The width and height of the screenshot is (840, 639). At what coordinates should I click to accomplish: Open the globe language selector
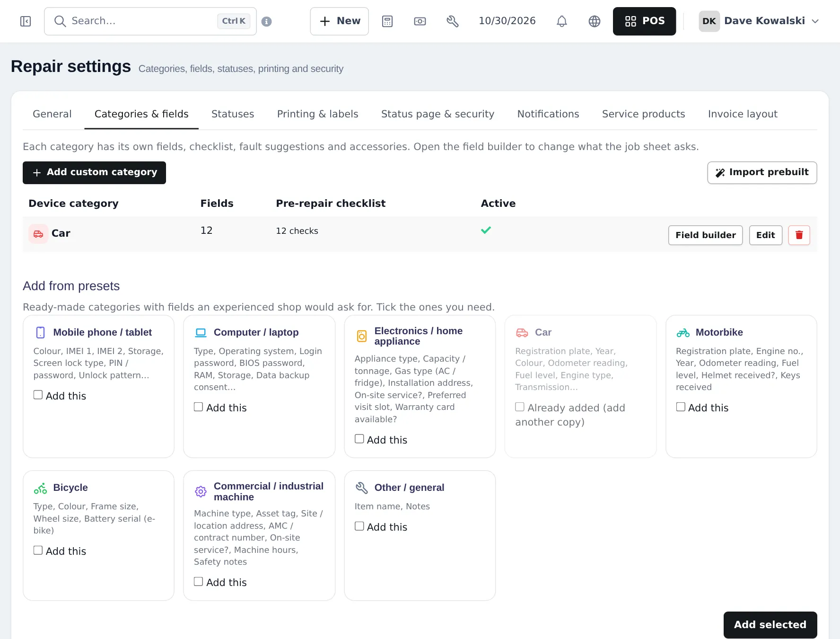pyautogui.click(x=595, y=21)
